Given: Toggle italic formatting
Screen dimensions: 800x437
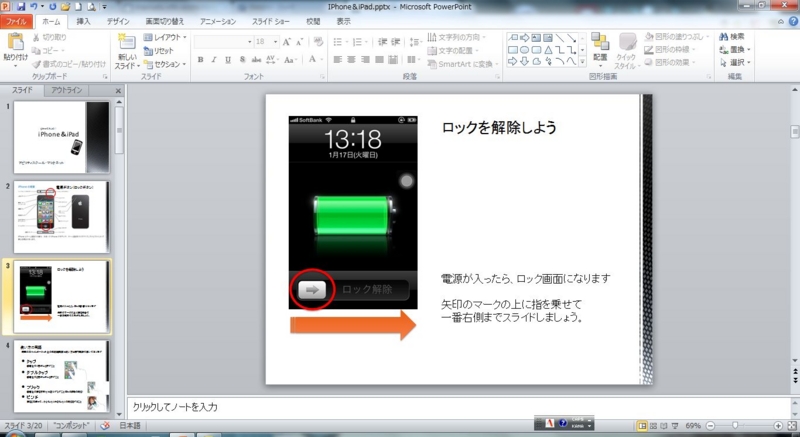Looking at the screenshot, I should (x=214, y=60).
